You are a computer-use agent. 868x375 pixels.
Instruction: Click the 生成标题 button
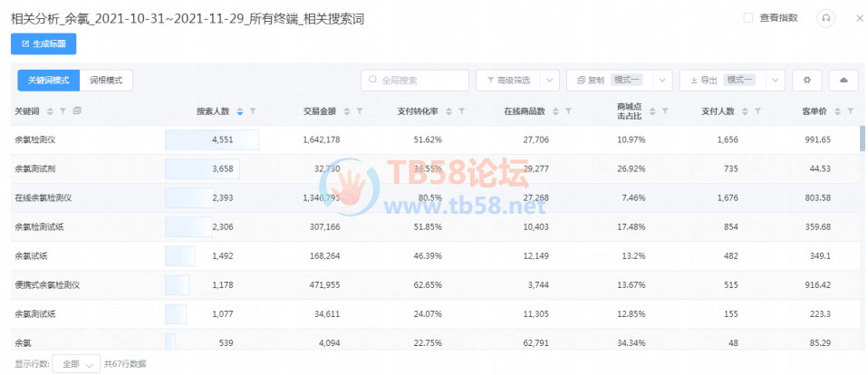tap(43, 44)
